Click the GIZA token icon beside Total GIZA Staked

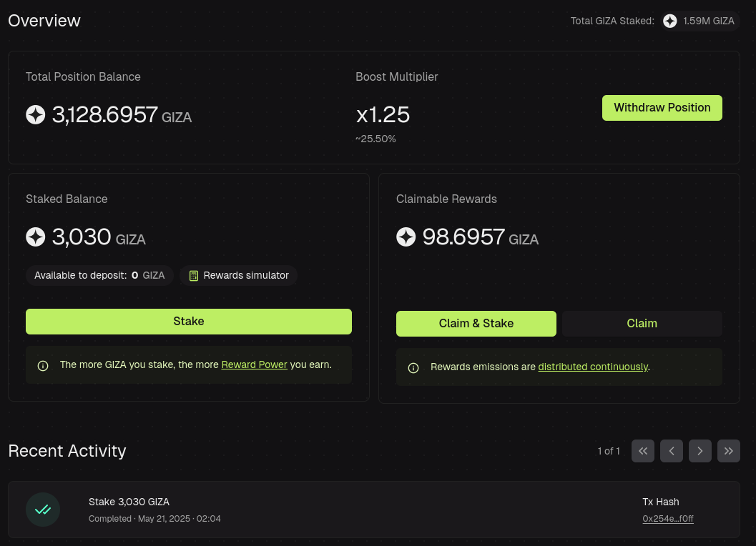pos(669,21)
